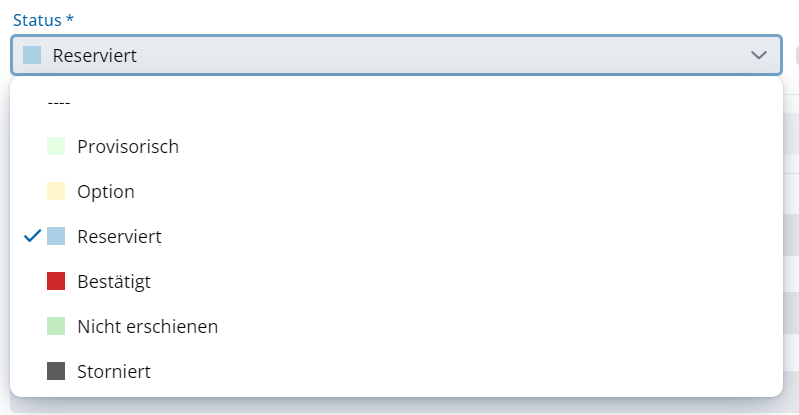Click the light blue Reserviert list swatch

coord(56,236)
